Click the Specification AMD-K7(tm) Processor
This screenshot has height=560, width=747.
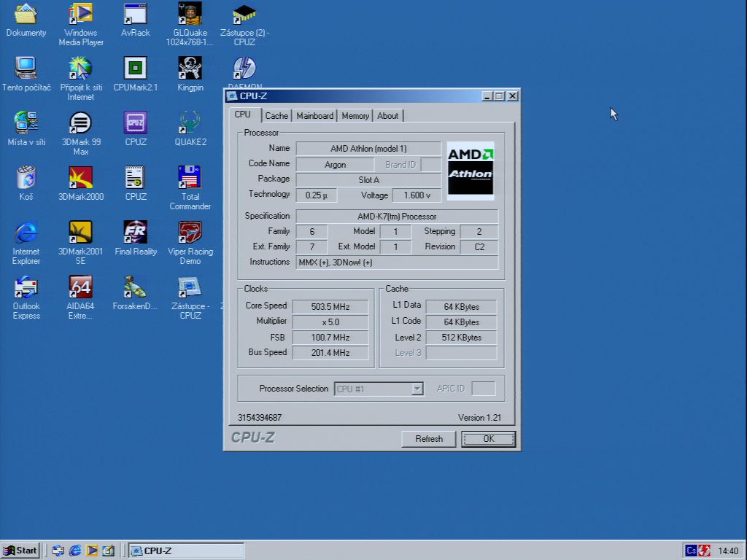coord(397,216)
